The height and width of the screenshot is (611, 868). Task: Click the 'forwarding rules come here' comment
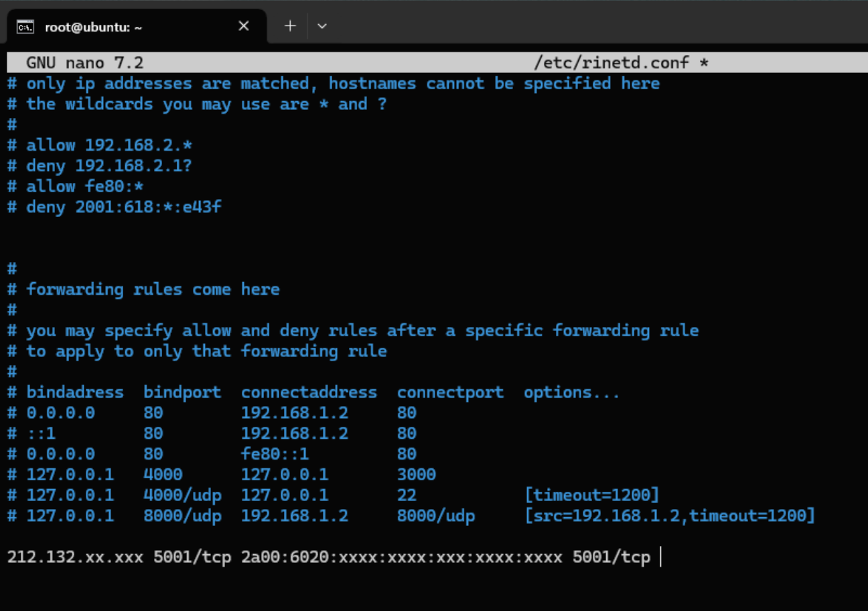pos(153,289)
